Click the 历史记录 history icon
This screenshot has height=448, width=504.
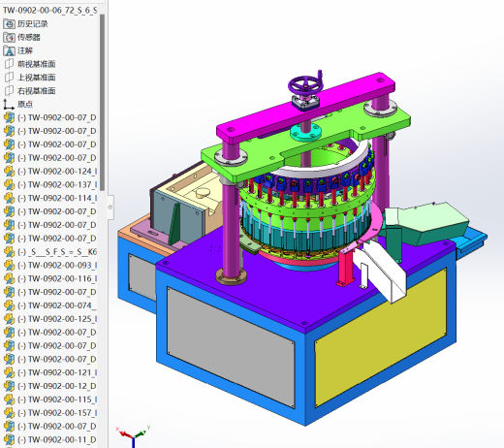pyautogui.click(x=9, y=24)
